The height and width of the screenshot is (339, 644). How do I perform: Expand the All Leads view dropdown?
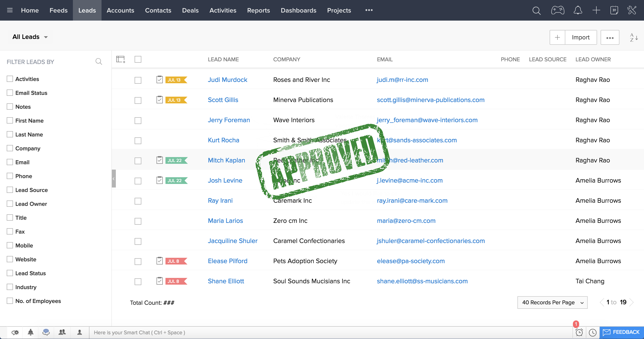click(30, 37)
